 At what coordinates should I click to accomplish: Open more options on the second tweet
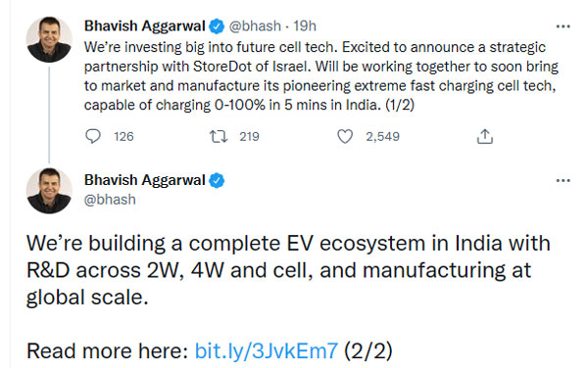pos(563,181)
